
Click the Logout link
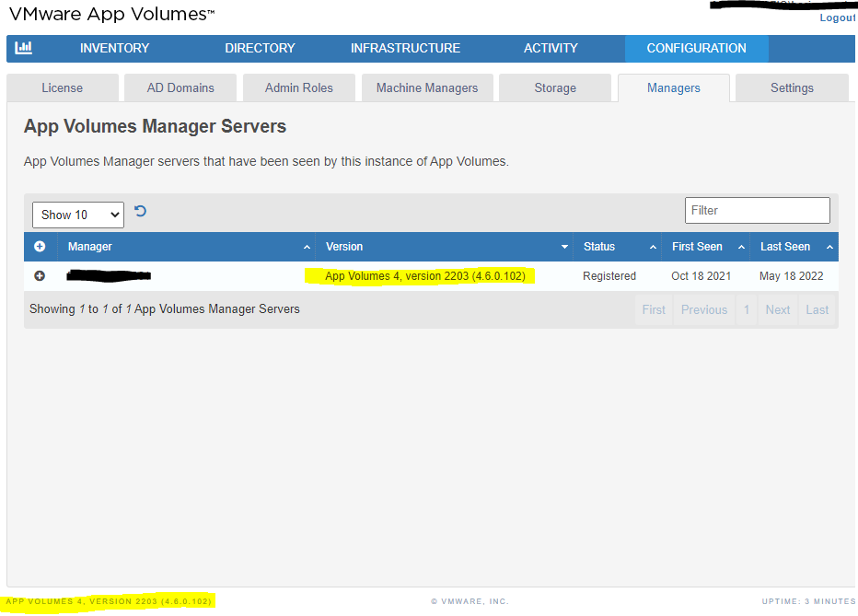click(837, 17)
